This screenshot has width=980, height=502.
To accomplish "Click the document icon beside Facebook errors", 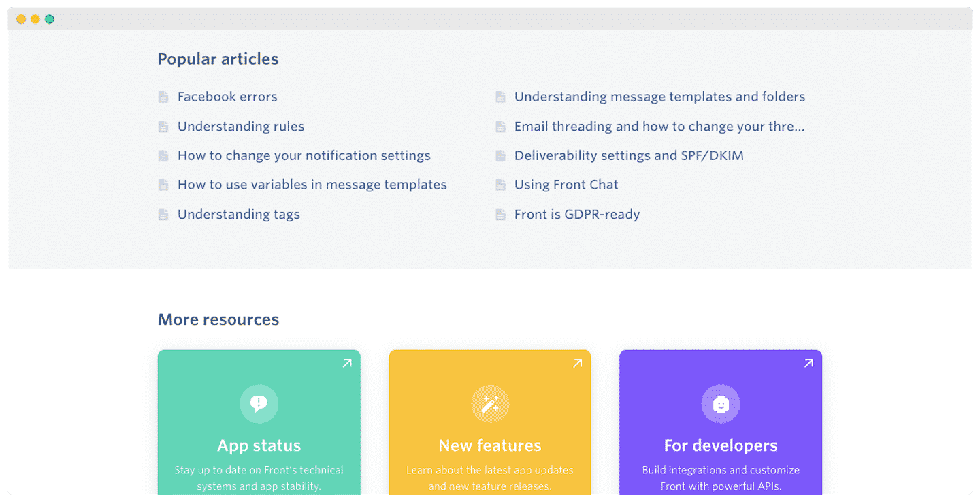I will click(x=163, y=97).
